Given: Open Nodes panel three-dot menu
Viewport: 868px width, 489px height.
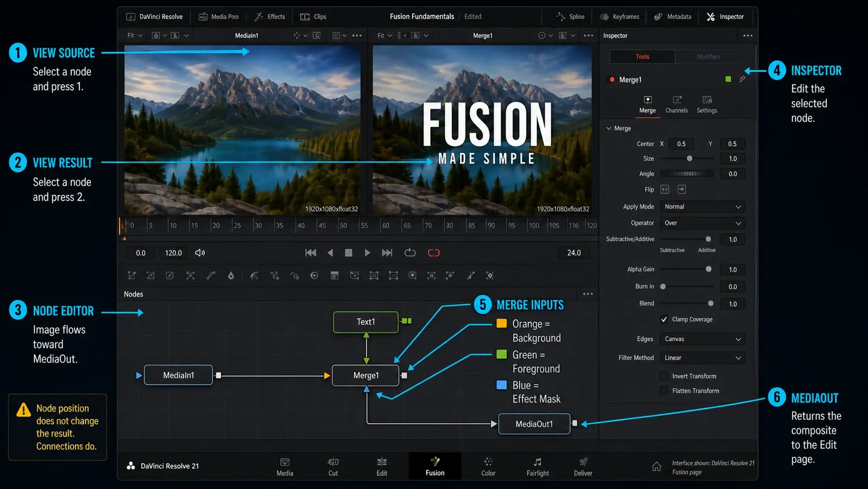Looking at the screenshot, I should 588,294.
